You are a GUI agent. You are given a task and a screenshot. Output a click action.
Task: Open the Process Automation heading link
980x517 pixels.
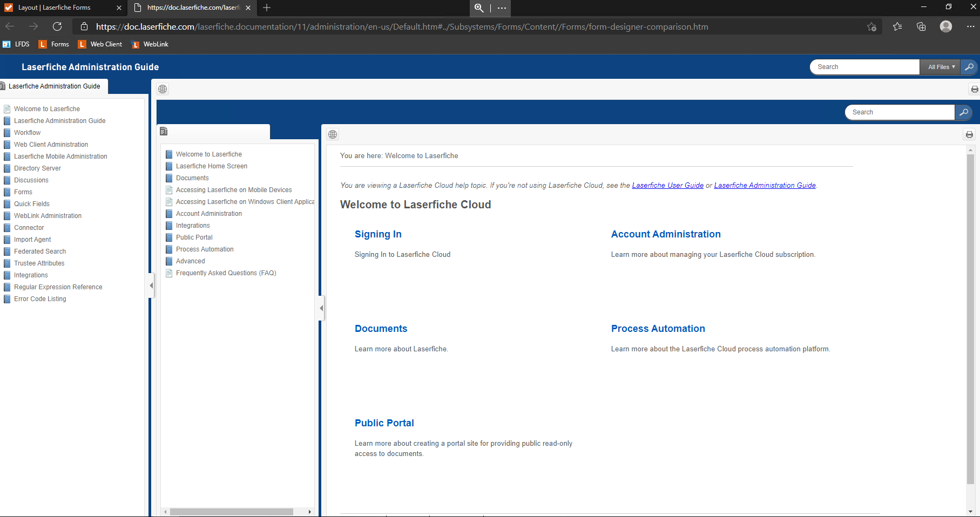[658, 329]
